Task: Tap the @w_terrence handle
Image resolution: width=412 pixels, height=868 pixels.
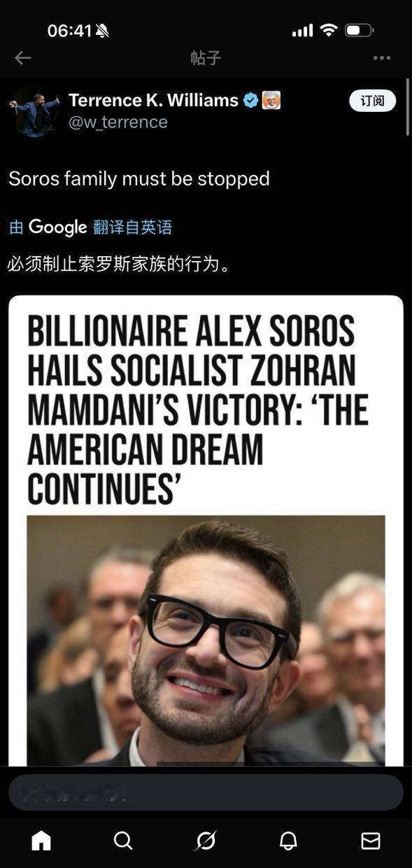Action: [118, 122]
